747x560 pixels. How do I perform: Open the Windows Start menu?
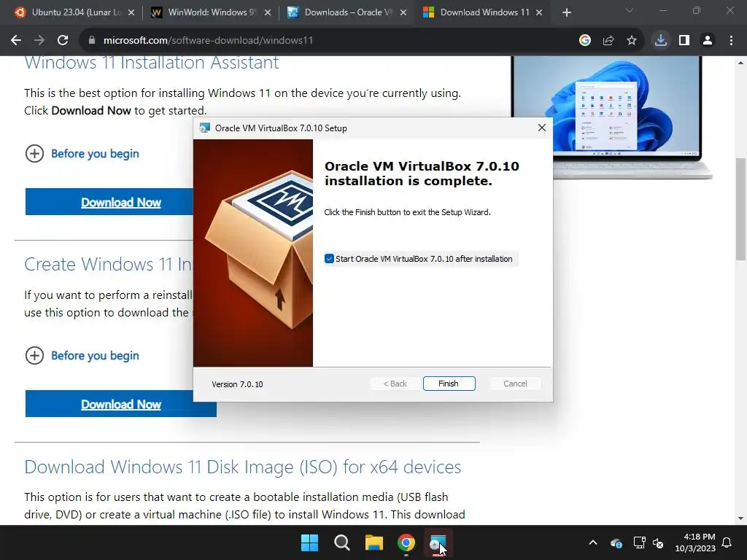[309, 542]
